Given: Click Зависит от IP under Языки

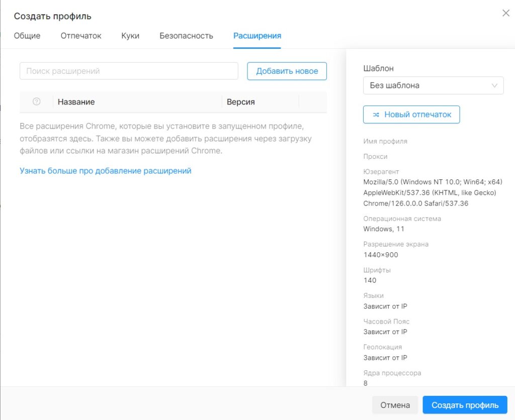Looking at the screenshot, I should tap(385, 306).
